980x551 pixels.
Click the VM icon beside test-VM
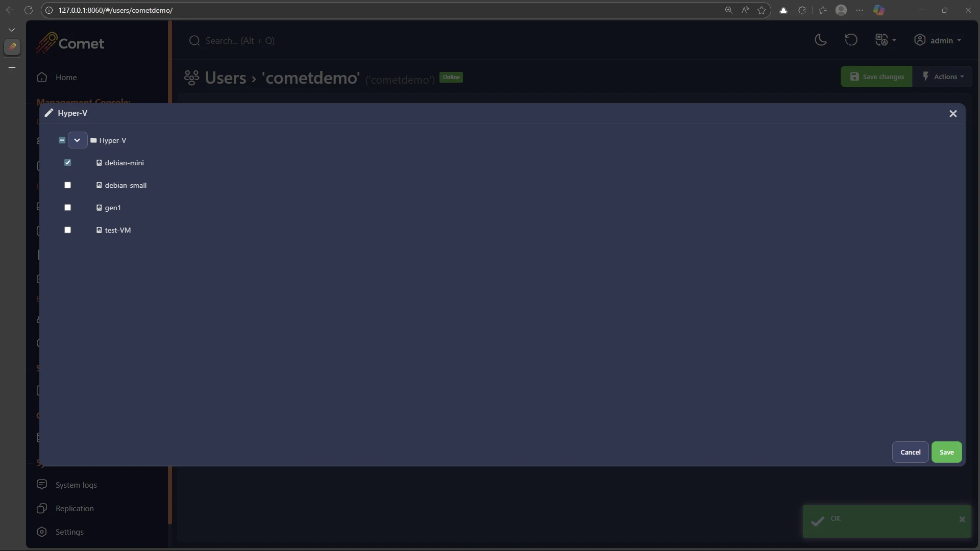pyautogui.click(x=99, y=230)
